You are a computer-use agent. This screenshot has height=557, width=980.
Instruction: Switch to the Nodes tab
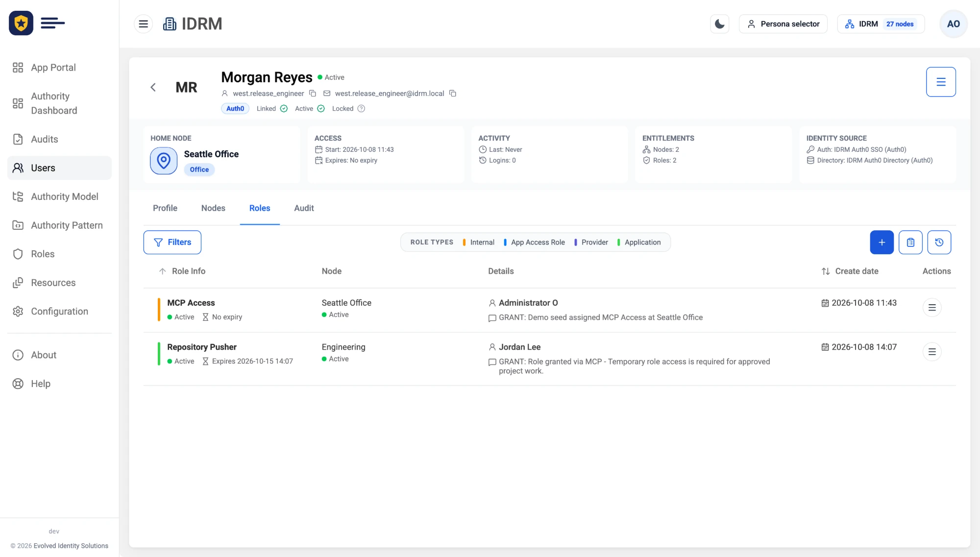(x=213, y=208)
